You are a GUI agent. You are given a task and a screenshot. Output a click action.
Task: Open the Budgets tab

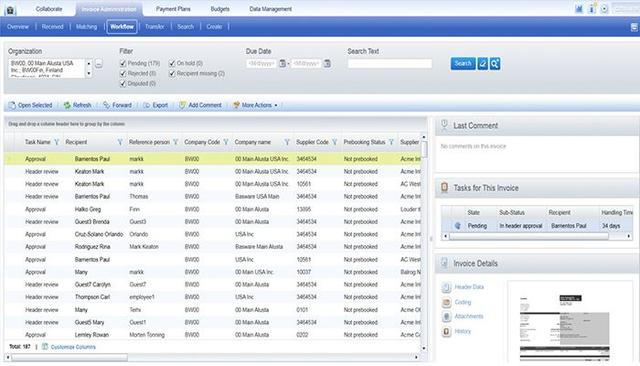[x=220, y=9]
